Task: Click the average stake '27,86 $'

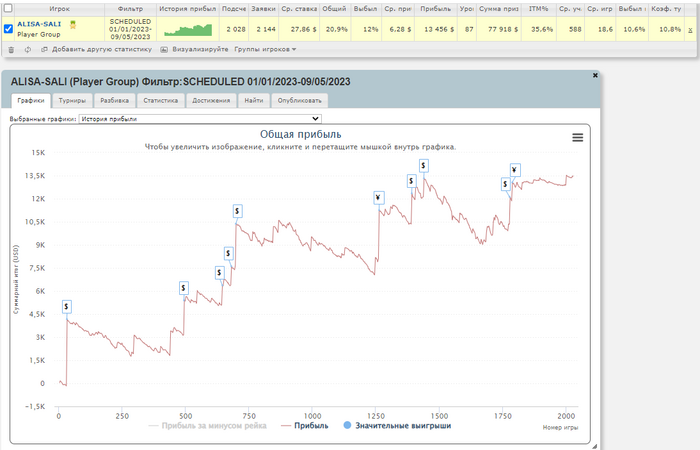Action: pyautogui.click(x=304, y=29)
